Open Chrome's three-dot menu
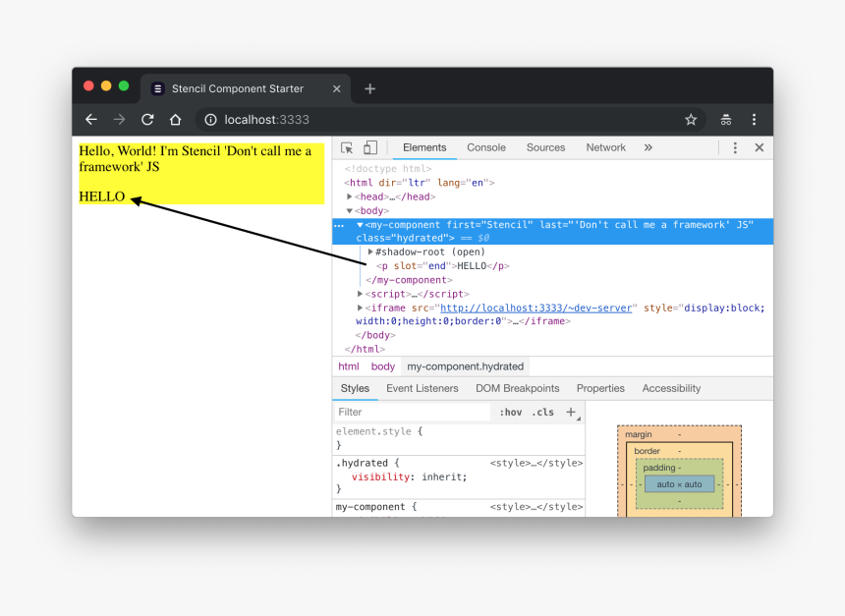This screenshot has width=845, height=616. (754, 120)
